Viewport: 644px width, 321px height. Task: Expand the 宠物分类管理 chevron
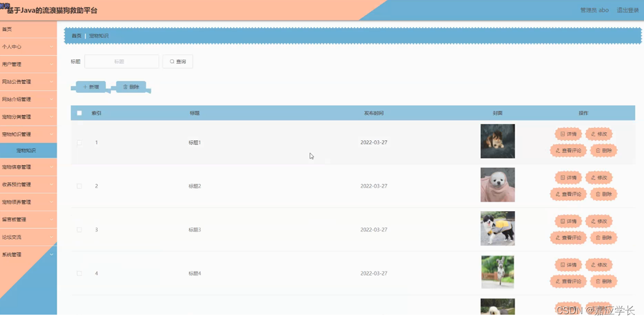(x=51, y=117)
